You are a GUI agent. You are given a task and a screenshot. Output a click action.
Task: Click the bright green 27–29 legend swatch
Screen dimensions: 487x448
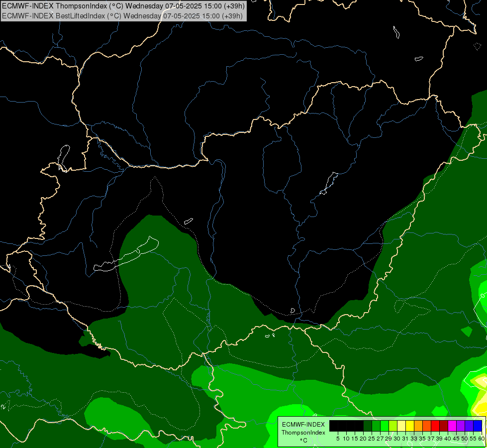pos(385,426)
